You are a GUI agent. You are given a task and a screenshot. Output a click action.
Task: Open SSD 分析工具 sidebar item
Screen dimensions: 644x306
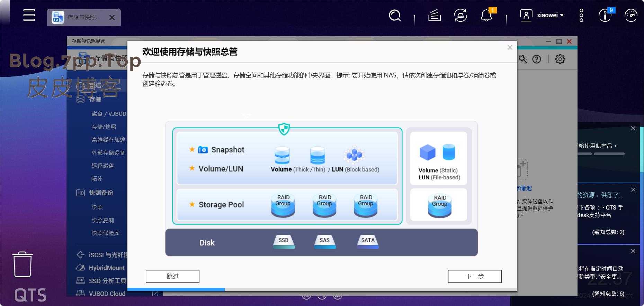click(101, 281)
